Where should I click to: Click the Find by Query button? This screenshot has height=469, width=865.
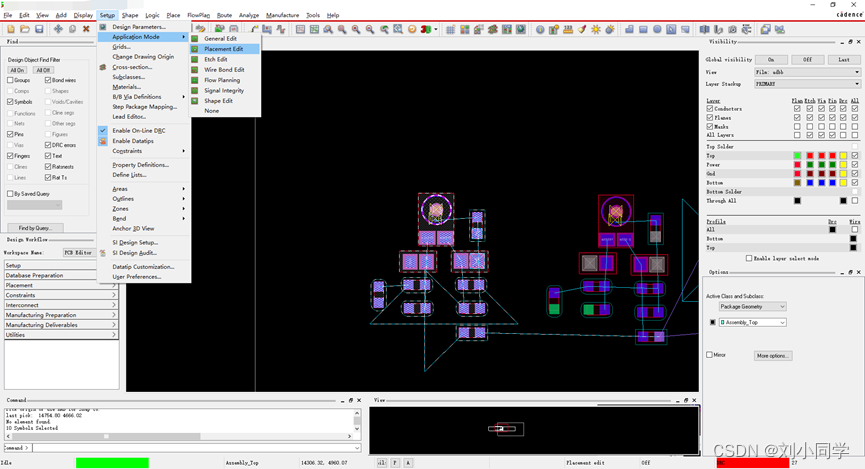click(35, 228)
